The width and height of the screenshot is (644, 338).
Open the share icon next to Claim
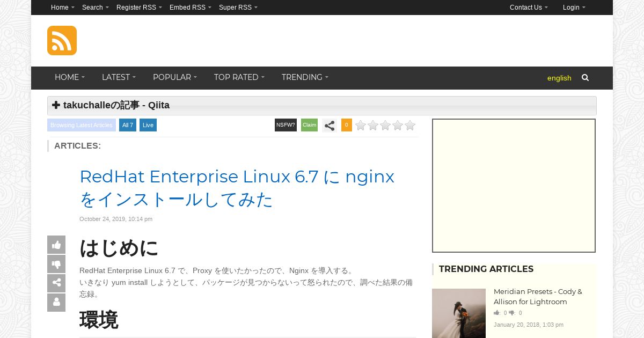pos(330,126)
